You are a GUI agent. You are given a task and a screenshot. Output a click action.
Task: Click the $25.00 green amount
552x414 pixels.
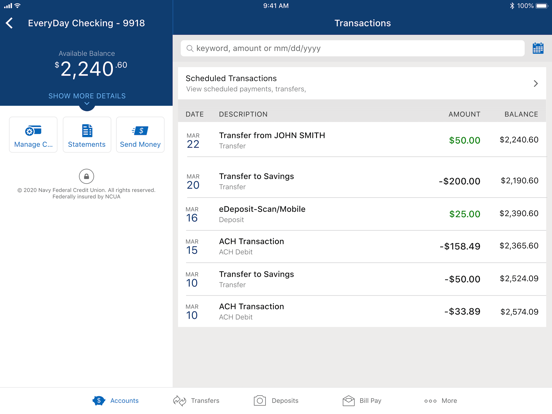[465, 214]
